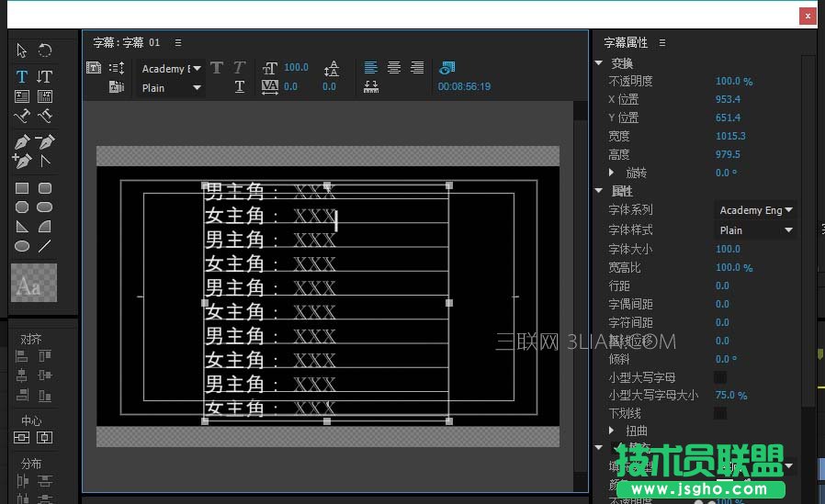The height and width of the screenshot is (504, 825).
Task: Select the Wedge triangle tool
Action: coord(21,227)
